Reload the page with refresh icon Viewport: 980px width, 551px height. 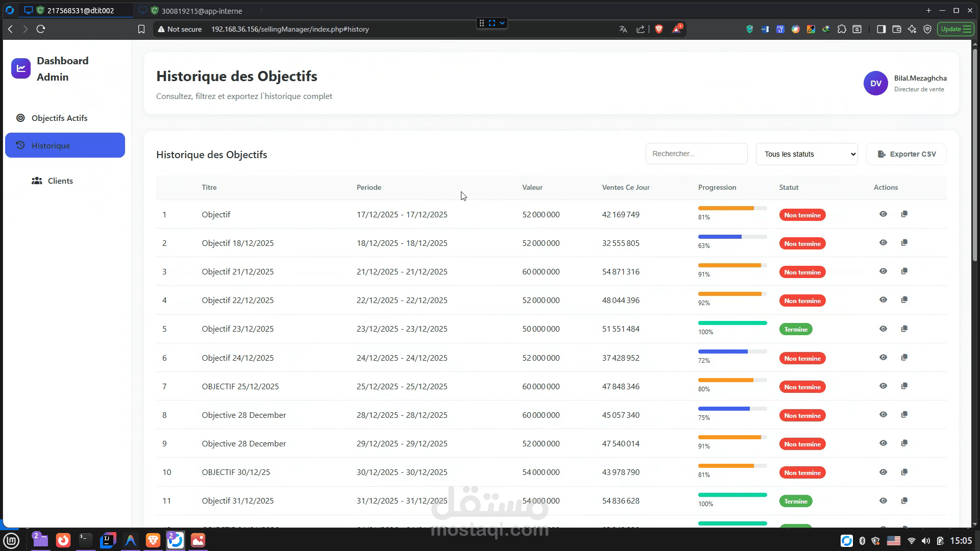[x=41, y=29]
